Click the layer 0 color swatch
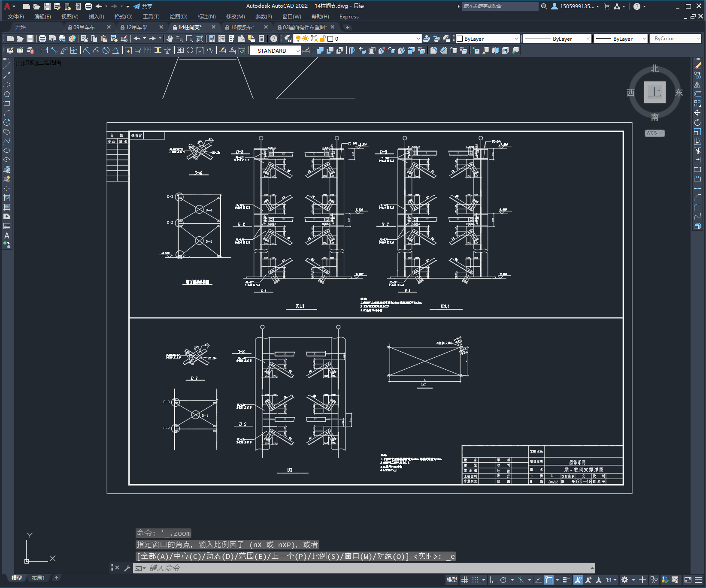Screen dimensions: 706x588 (x=330, y=39)
